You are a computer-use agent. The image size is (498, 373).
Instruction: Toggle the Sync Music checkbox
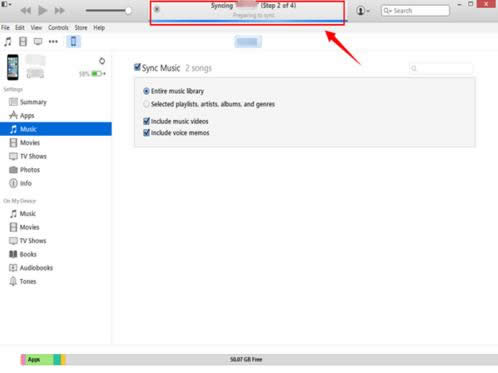pos(137,67)
